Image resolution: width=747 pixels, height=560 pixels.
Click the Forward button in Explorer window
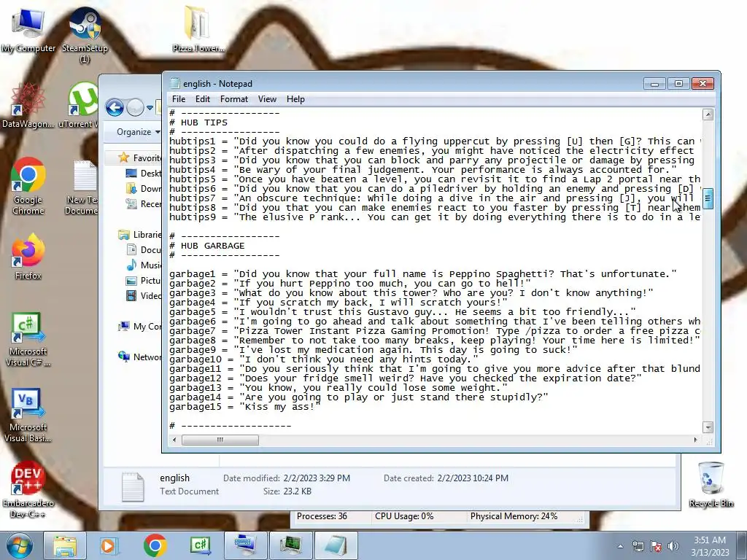coord(135,108)
